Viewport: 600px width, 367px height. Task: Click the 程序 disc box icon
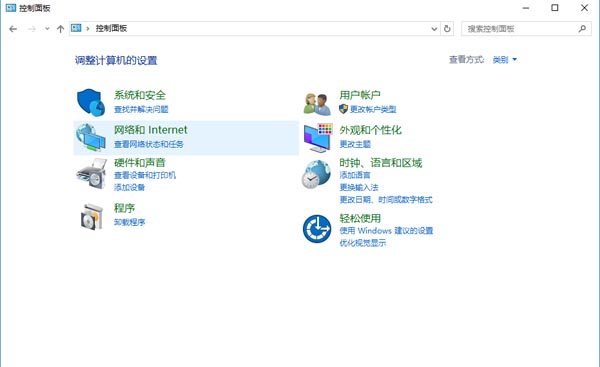point(92,217)
